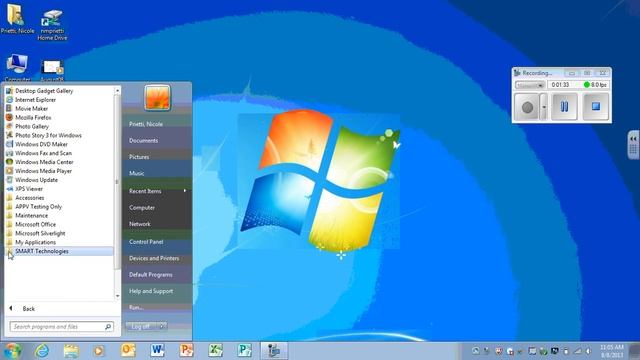Image resolution: width=640 pixels, height=360 pixels.
Task: Open Word from the taskbar
Action: pyautogui.click(x=157, y=351)
